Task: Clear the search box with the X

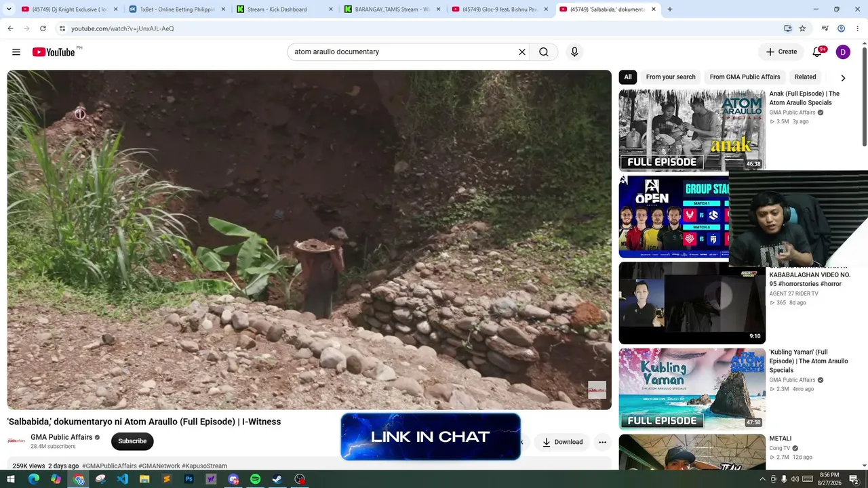Action: click(522, 52)
